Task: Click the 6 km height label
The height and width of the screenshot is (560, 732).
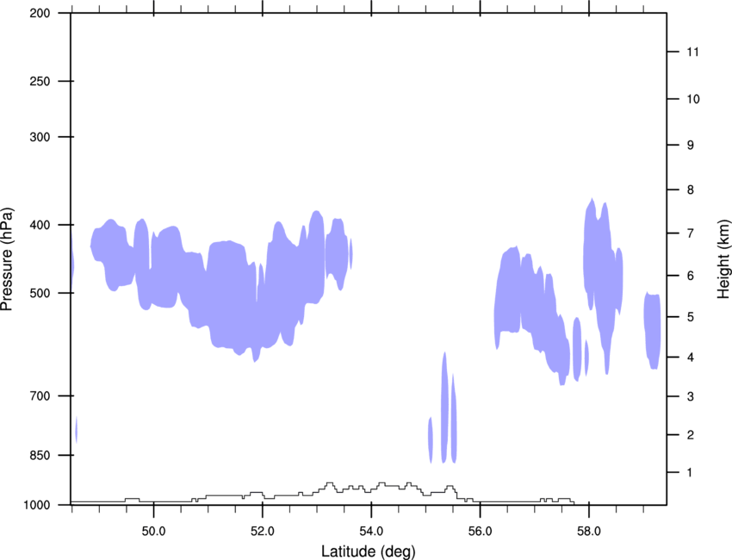Action: click(691, 276)
